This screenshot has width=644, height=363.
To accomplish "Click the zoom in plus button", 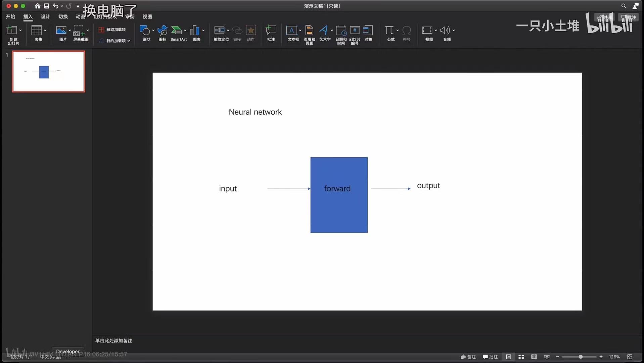I will click(x=601, y=357).
